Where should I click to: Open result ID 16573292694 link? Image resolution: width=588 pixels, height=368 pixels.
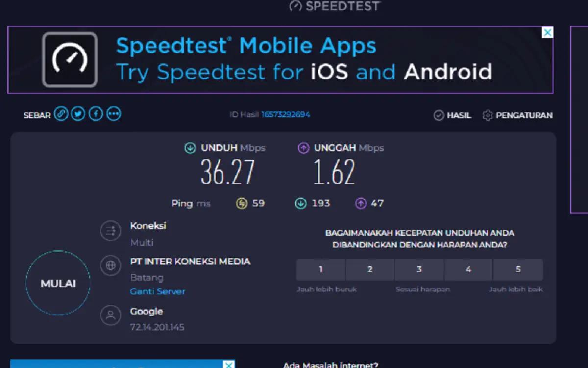pos(286,114)
